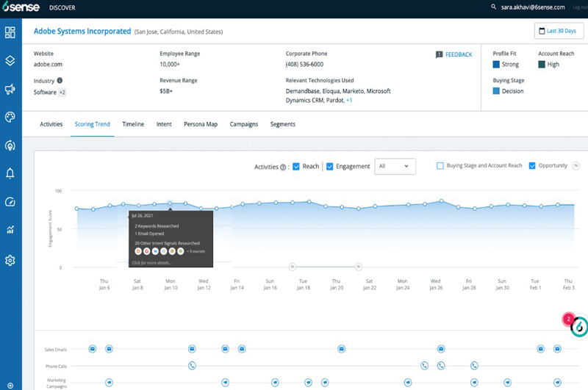This screenshot has width=588, height=390.
Task: Toggle the Reach checkbox
Action: pos(296,166)
